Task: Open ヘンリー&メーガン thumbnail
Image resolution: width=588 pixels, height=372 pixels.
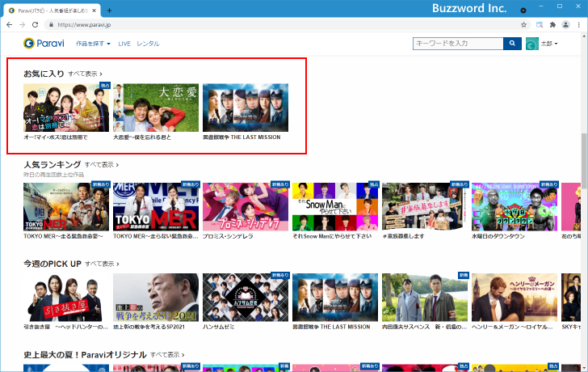Action: coord(514,298)
